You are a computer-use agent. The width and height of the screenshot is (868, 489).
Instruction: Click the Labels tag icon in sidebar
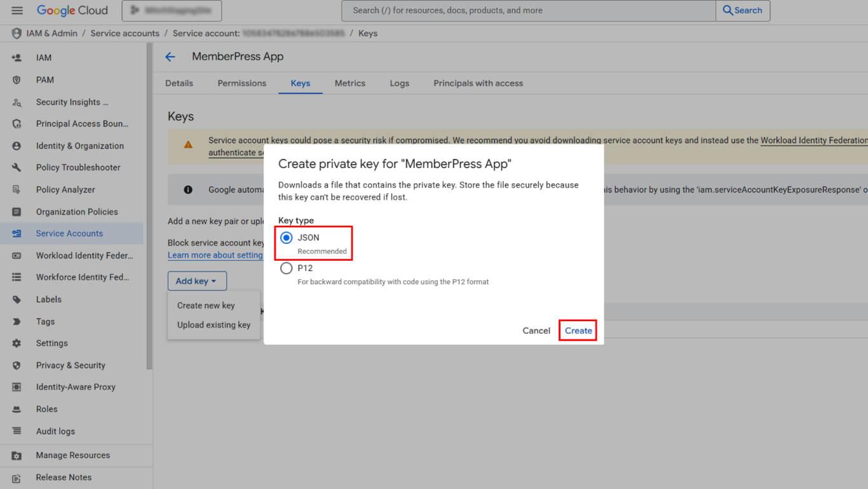click(17, 300)
